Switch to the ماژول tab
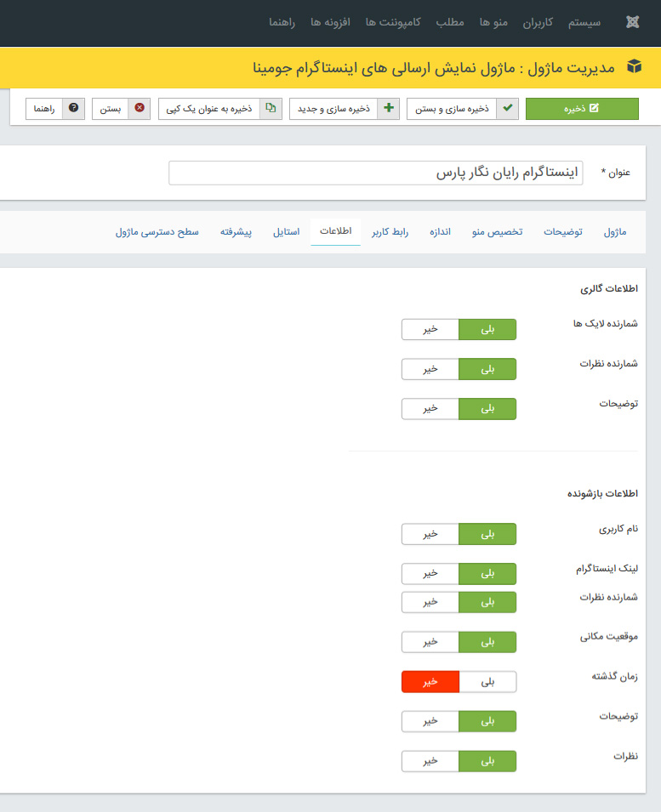The image size is (661, 812). tap(615, 232)
